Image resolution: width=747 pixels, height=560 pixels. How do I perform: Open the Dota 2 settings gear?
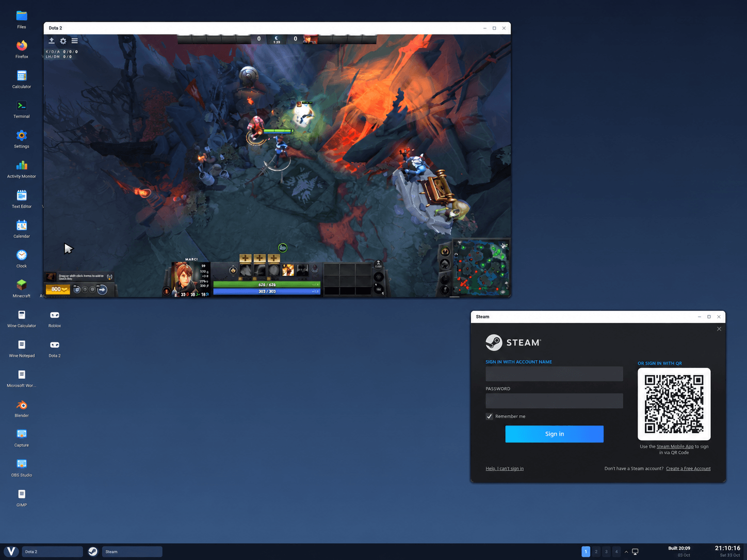[x=63, y=41]
